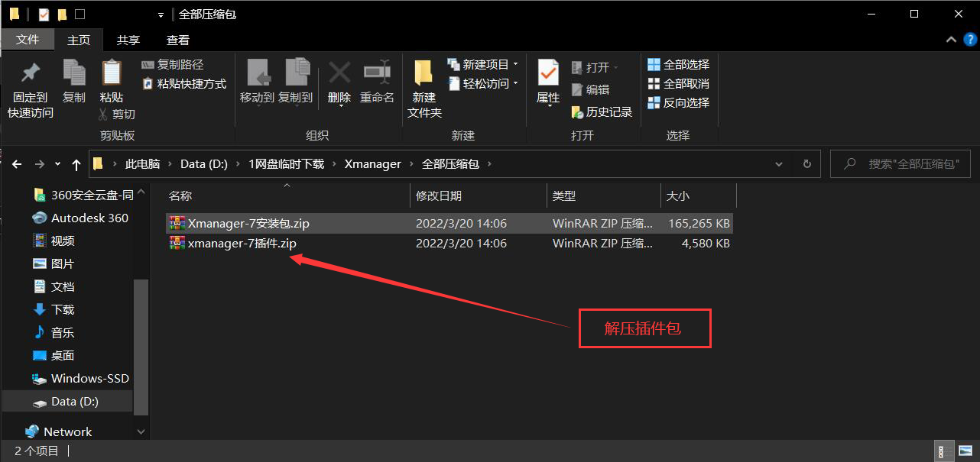Click the Move to (移动到) icon
Screen dimensions: 980x462
pyautogui.click(x=257, y=73)
